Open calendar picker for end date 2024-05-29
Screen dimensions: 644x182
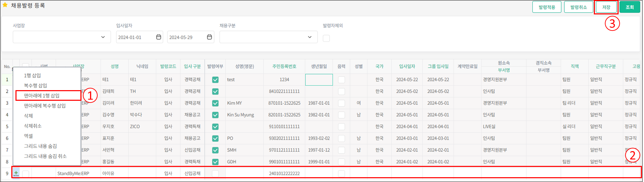[x=209, y=37]
